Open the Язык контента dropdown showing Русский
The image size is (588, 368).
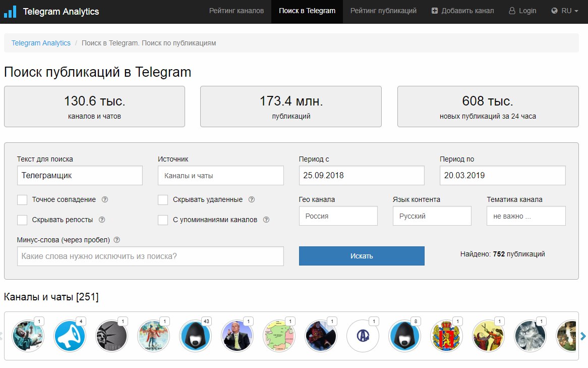pyautogui.click(x=432, y=216)
